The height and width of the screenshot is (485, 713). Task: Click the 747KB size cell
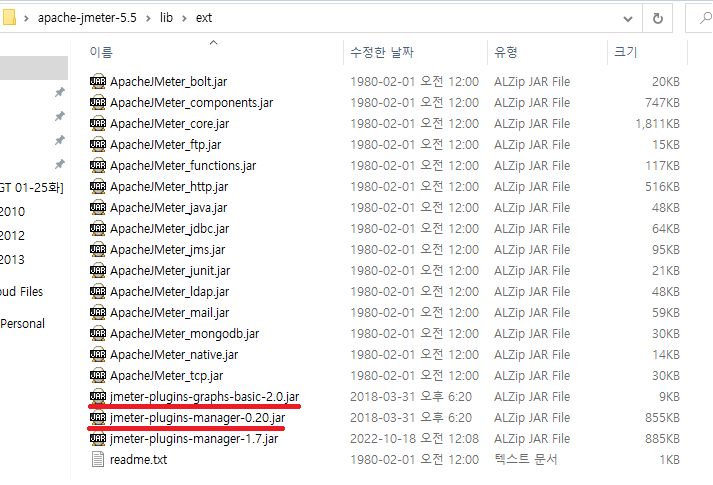pos(662,103)
